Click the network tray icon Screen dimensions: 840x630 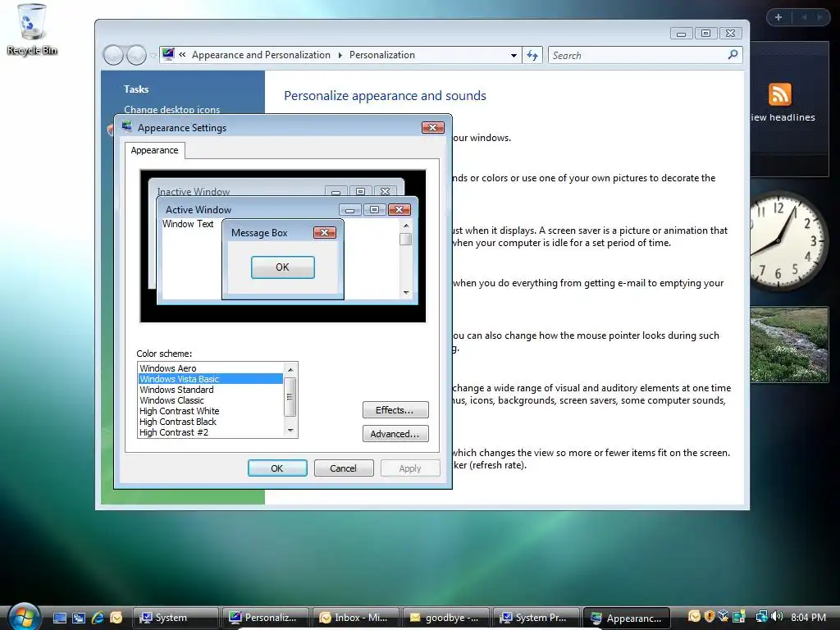pos(762,617)
